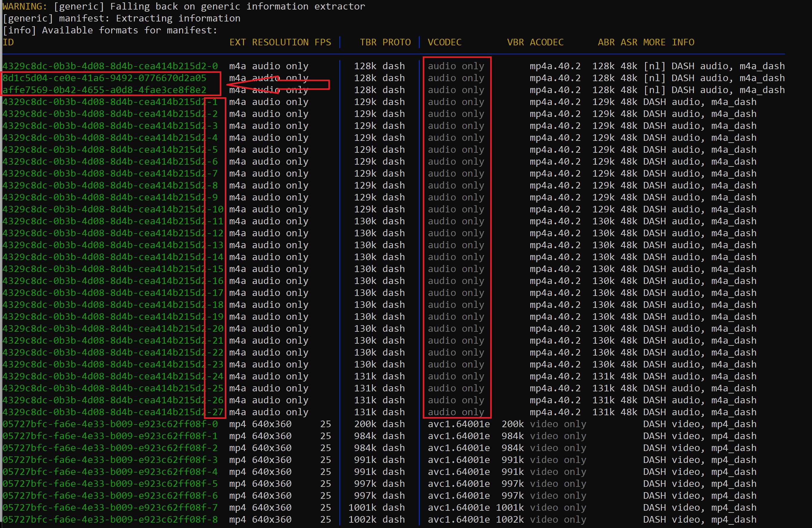Click the ACODEC column header
812x528 pixels.
tap(546, 42)
